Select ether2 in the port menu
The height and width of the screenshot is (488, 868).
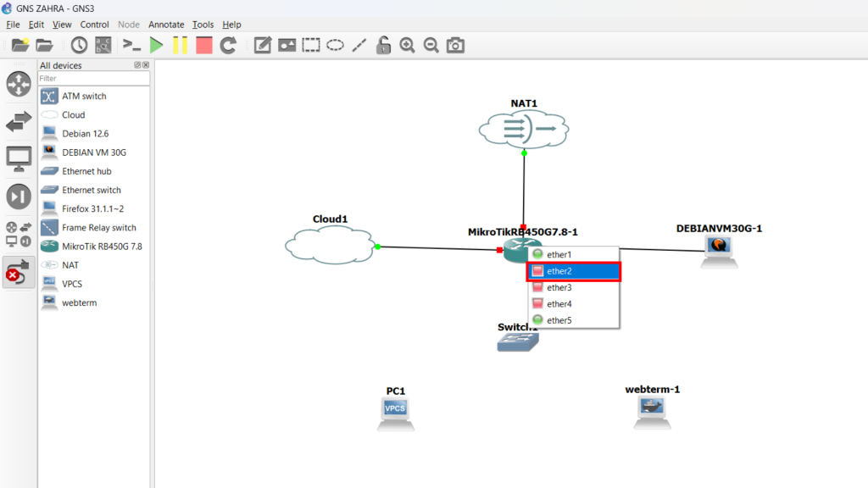click(x=574, y=271)
